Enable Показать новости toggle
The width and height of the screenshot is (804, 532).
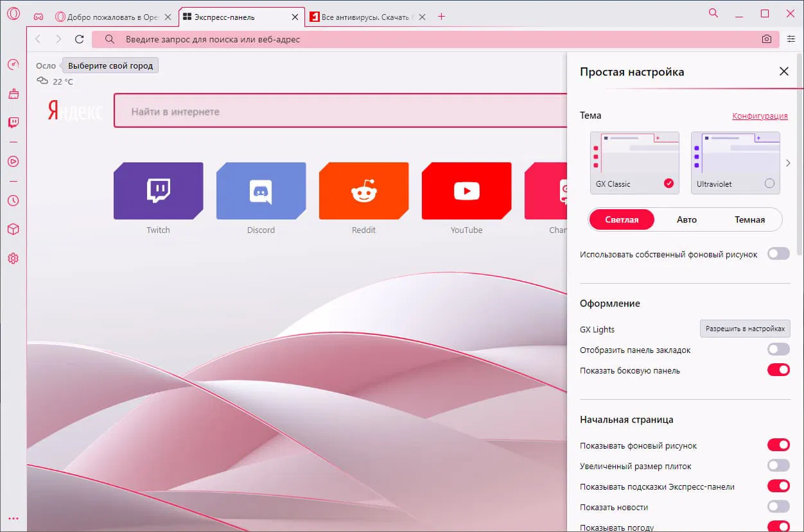778,507
